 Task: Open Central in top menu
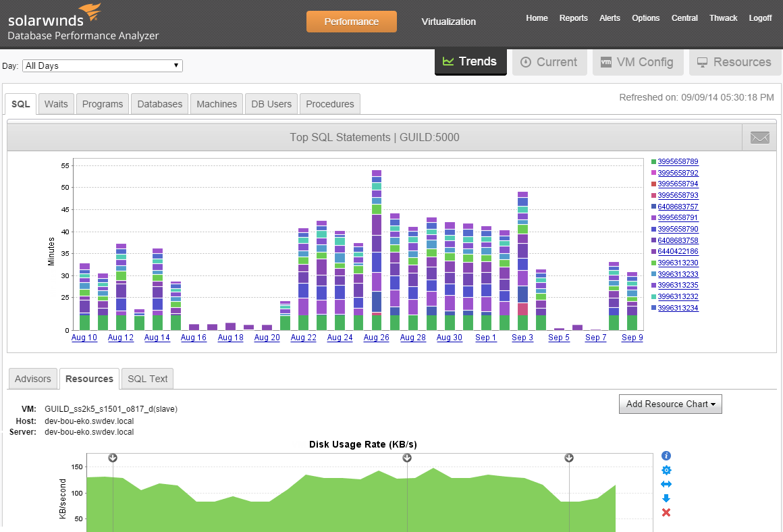(684, 18)
